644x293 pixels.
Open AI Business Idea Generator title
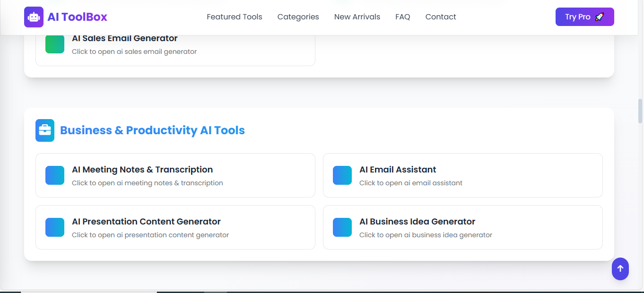417,222
